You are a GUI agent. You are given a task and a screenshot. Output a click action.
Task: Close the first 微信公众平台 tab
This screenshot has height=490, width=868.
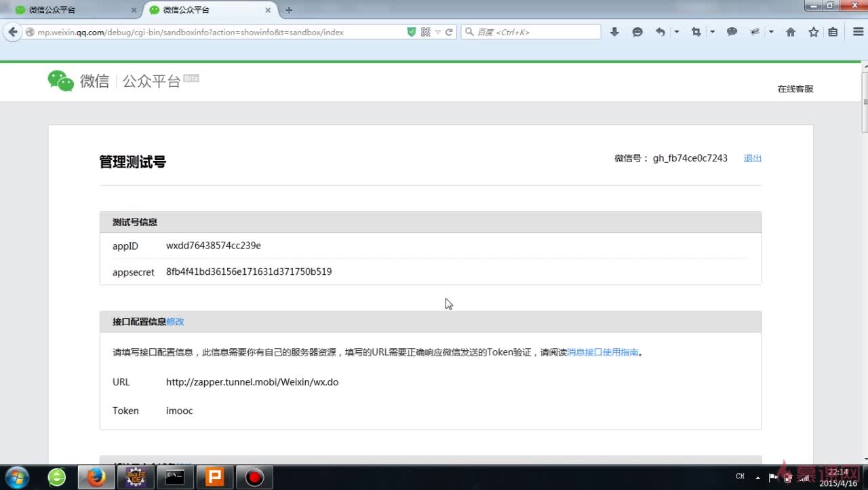pos(134,10)
